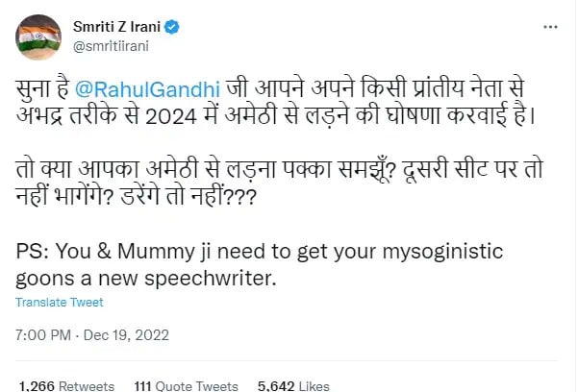This screenshot has height=392, width=578.
Task: Click the second Hindi paragraph of the tweet
Action: (269, 178)
